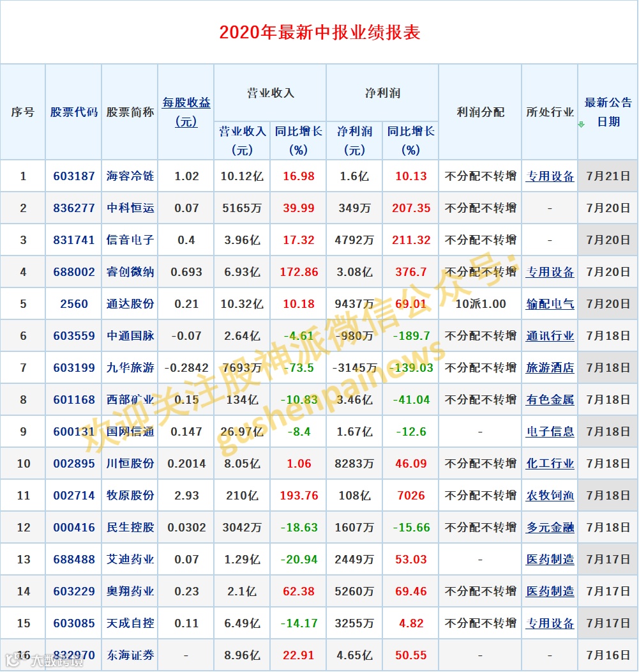
Task: Select stock code 603559
Action: (73, 336)
